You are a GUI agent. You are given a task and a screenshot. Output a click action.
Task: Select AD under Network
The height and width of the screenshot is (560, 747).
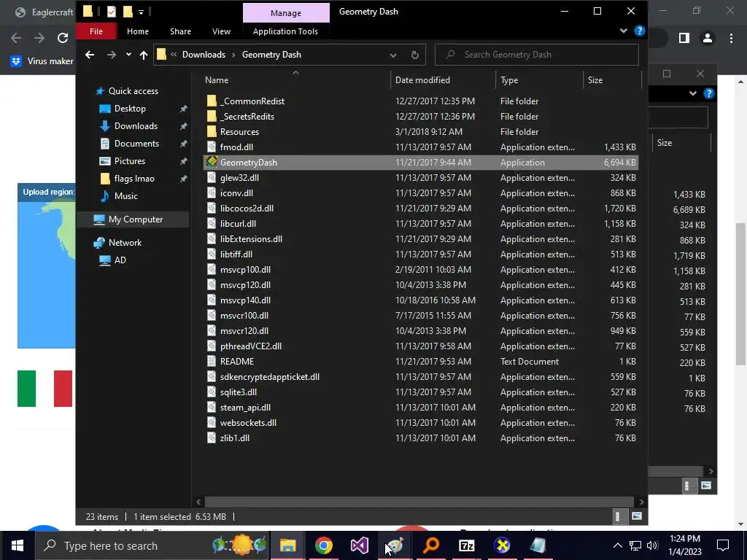point(120,260)
